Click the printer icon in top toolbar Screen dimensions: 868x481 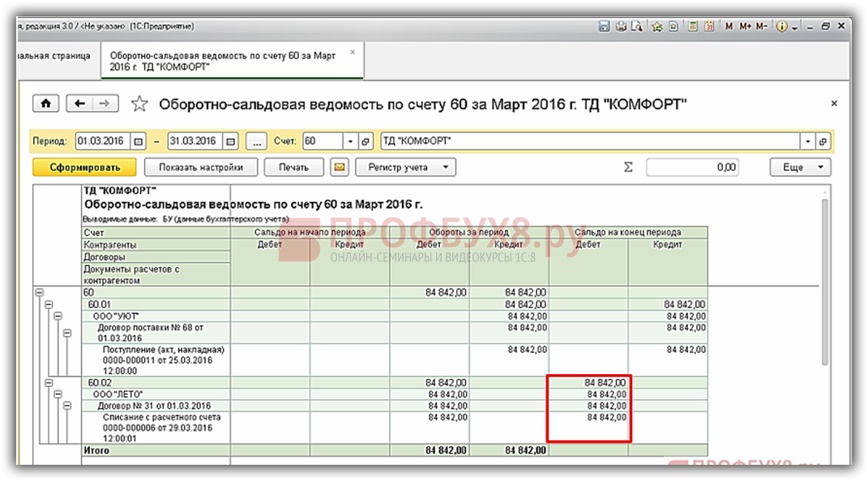[x=622, y=26]
